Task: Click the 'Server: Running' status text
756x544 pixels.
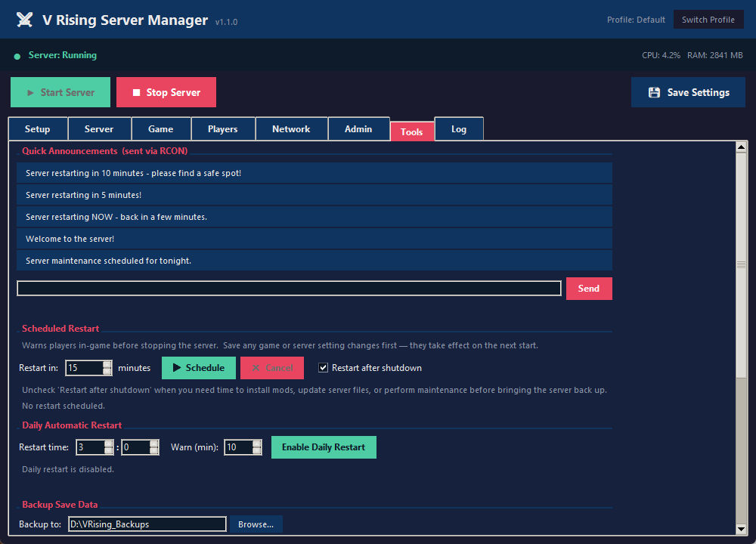Action: coord(63,55)
